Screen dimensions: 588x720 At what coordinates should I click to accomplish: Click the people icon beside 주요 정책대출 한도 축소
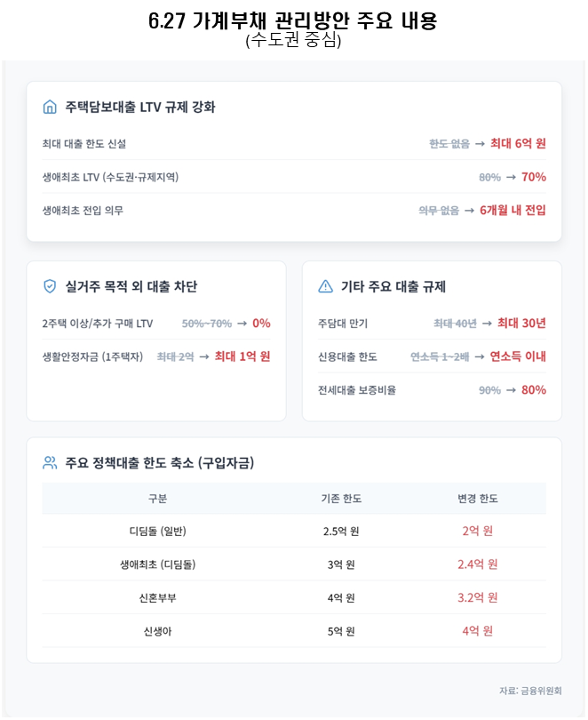[x=50, y=462]
